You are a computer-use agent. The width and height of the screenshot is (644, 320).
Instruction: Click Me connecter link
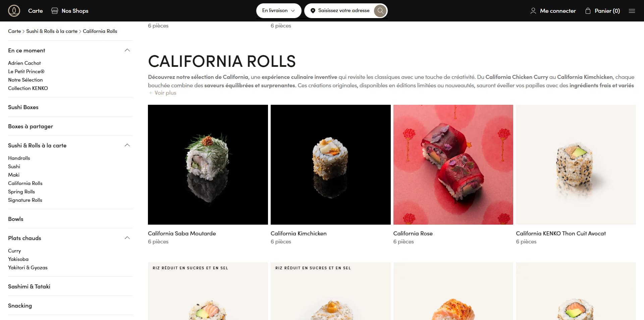pos(558,11)
